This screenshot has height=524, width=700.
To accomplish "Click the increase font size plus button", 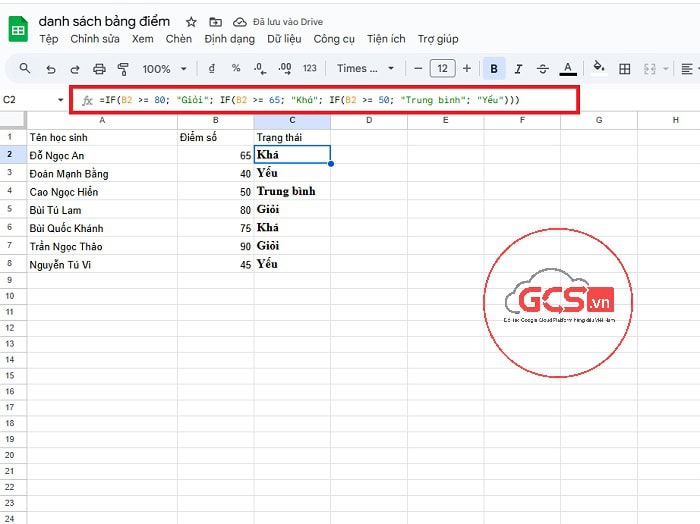I will pyautogui.click(x=467, y=69).
